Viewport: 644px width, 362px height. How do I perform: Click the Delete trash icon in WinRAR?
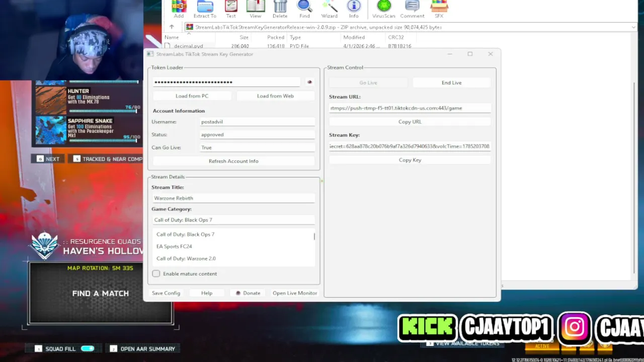[x=280, y=9]
